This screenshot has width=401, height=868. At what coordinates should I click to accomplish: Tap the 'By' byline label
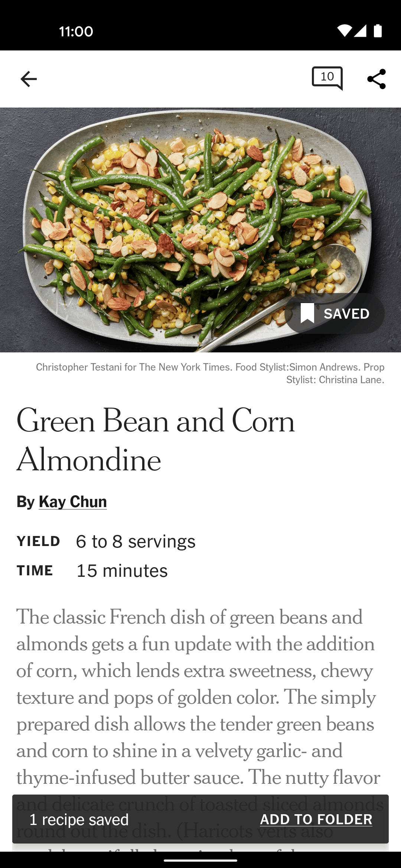click(26, 502)
